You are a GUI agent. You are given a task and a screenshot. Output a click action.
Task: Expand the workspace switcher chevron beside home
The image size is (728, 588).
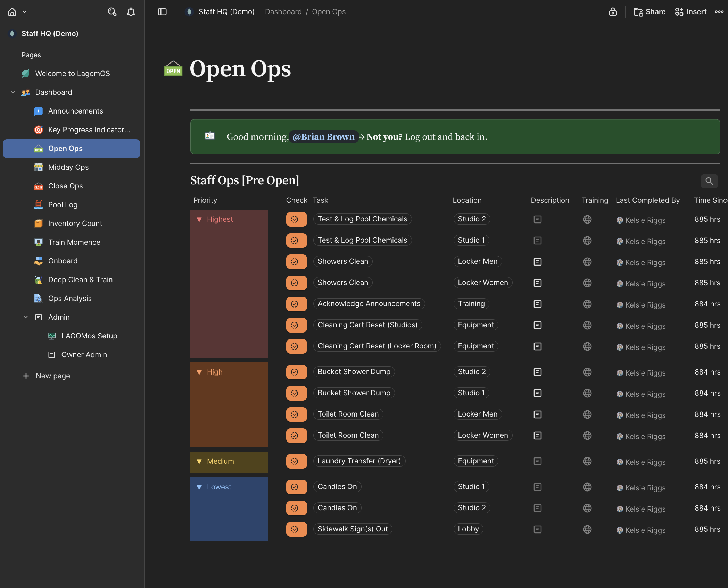click(25, 12)
